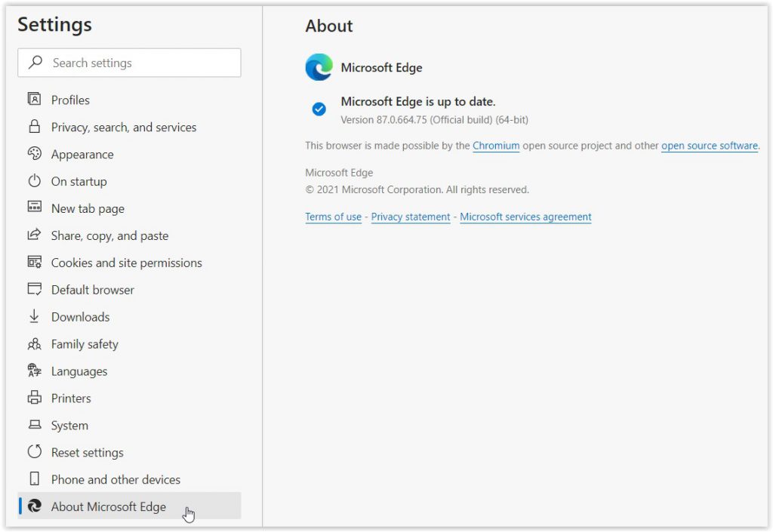This screenshot has height=532, width=773.
Task: Click the Version 87.0.664.75 text
Action: (434, 120)
